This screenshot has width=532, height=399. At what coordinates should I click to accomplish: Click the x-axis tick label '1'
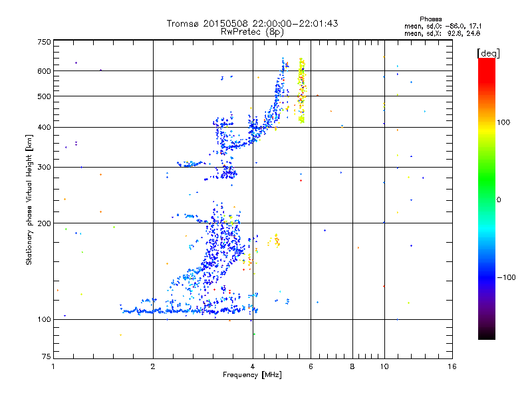[x=53, y=366]
